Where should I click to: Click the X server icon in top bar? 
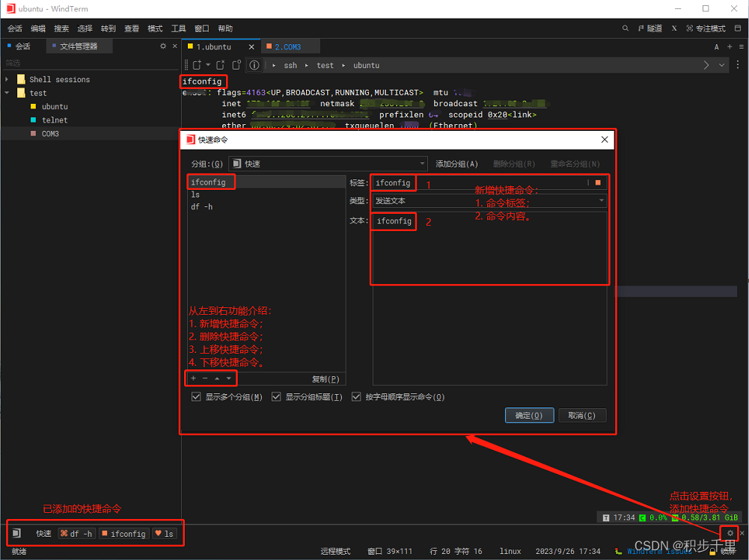674,28
